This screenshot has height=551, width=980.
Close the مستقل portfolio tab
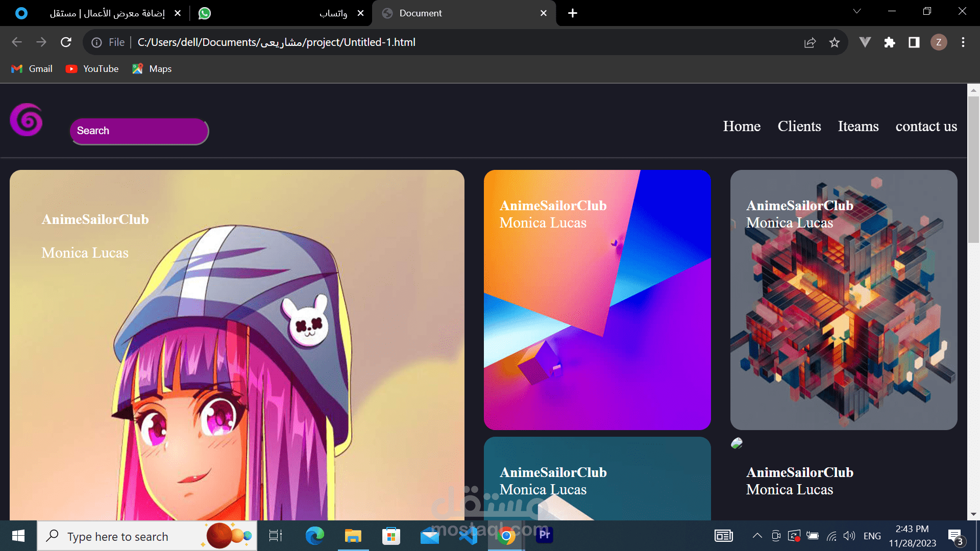178,13
